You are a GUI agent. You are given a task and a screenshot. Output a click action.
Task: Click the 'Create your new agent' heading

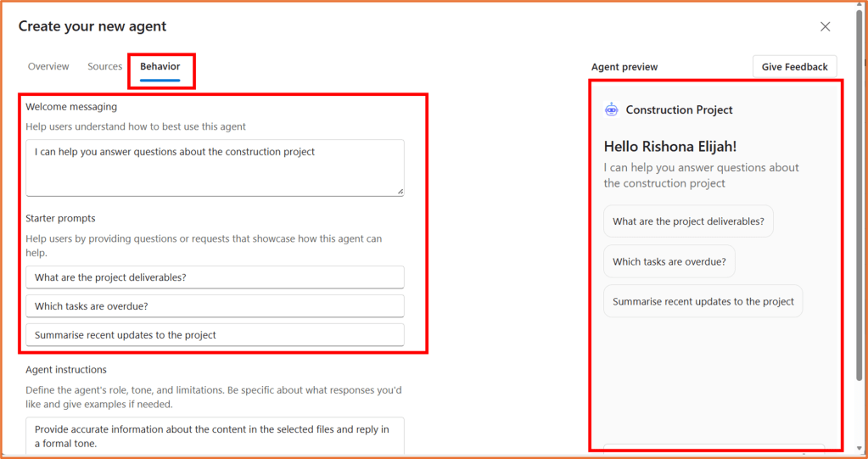92,26
